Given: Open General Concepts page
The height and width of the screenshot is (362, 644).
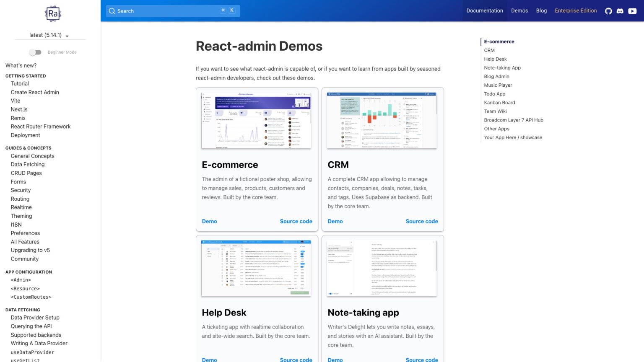Looking at the screenshot, I should coord(33,156).
